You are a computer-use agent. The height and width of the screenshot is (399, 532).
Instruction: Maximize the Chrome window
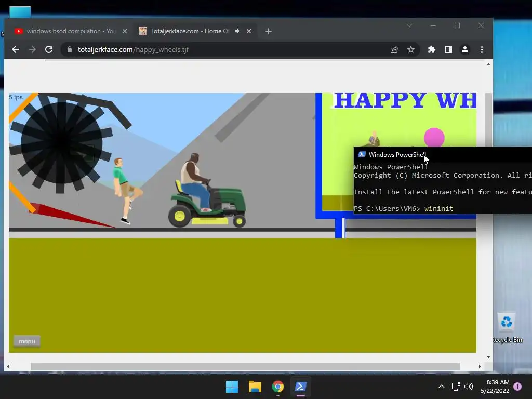[x=457, y=25]
